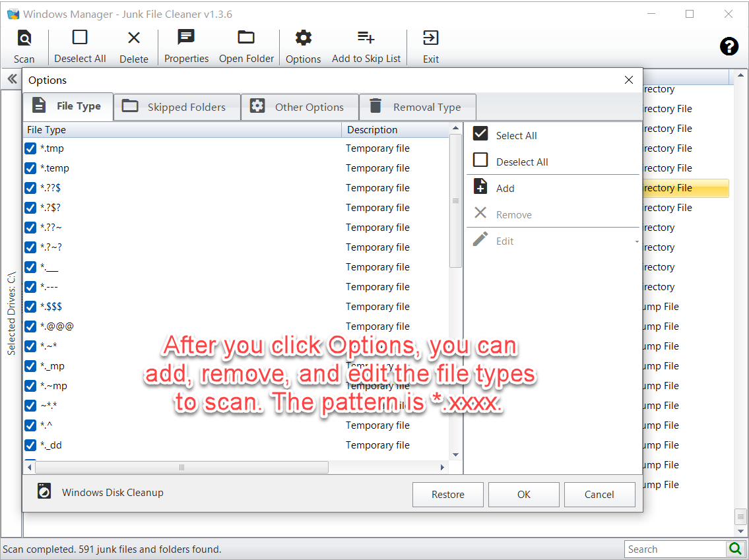Screen dimensions: 749x560
Task: Select the *.___ file type row
Action: [236, 267]
